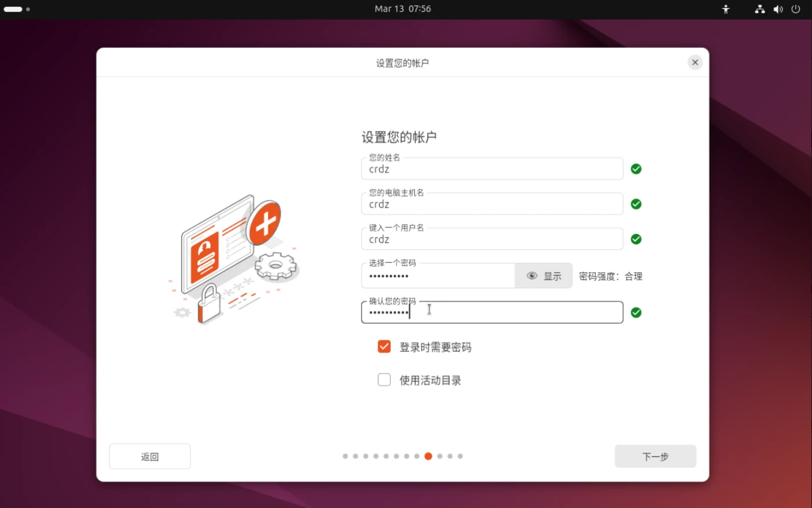Click the accessibility icon in top bar

click(x=726, y=9)
